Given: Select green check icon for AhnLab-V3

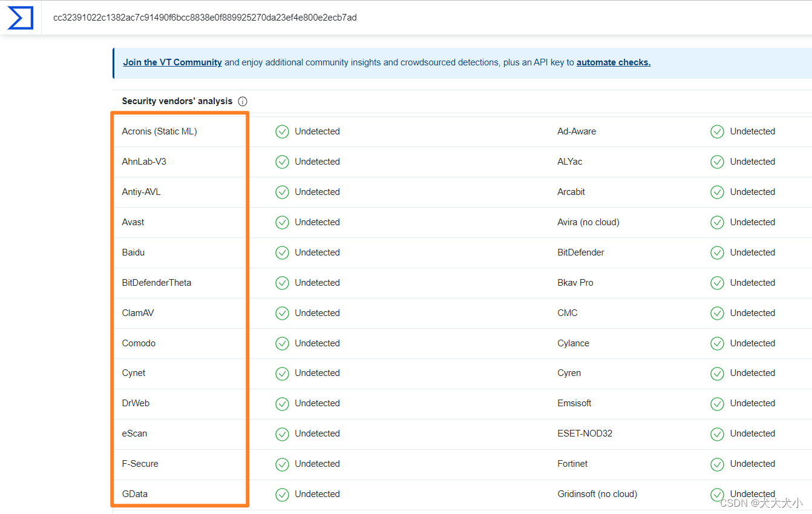Looking at the screenshot, I should [282, 162].
